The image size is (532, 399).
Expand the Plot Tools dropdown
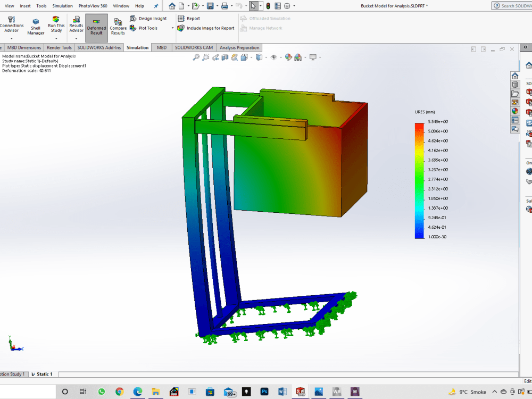(173, 28)
